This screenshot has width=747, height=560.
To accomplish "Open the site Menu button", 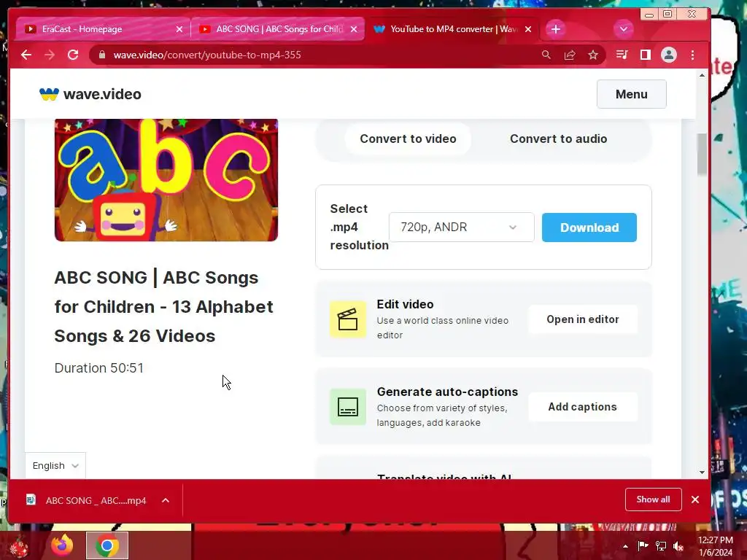I will click(631, 94).
